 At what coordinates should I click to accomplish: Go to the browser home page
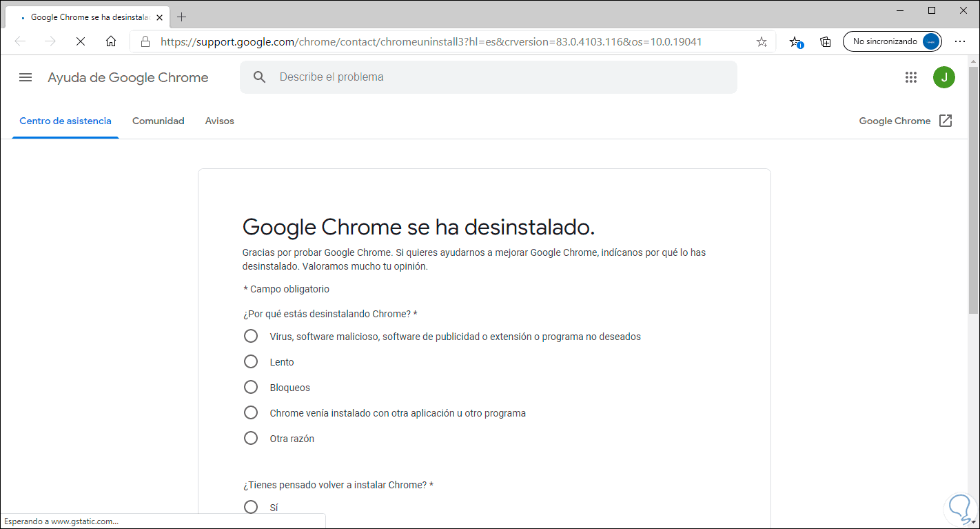[111, 41]
